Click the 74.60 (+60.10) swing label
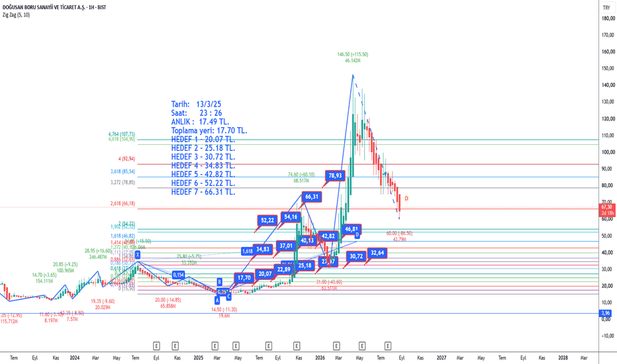The width and height of the screenshot is (617, 364). pyautogui.click(x=301, y=175)
